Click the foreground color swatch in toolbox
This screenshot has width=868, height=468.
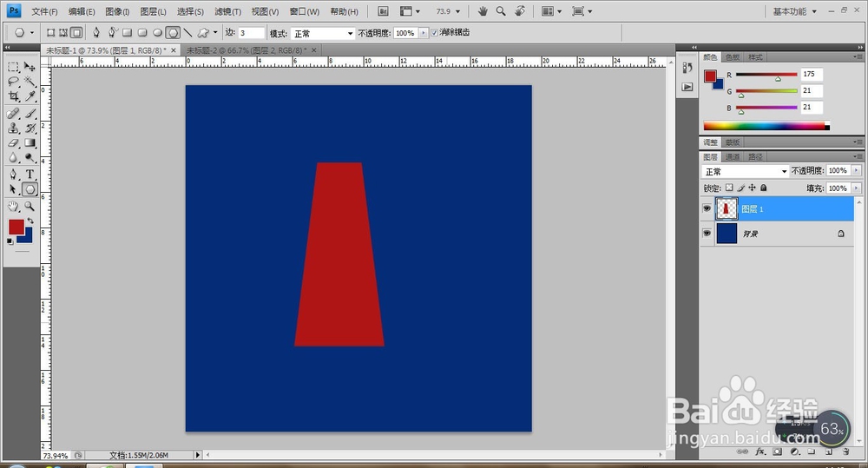pos(16,227)
